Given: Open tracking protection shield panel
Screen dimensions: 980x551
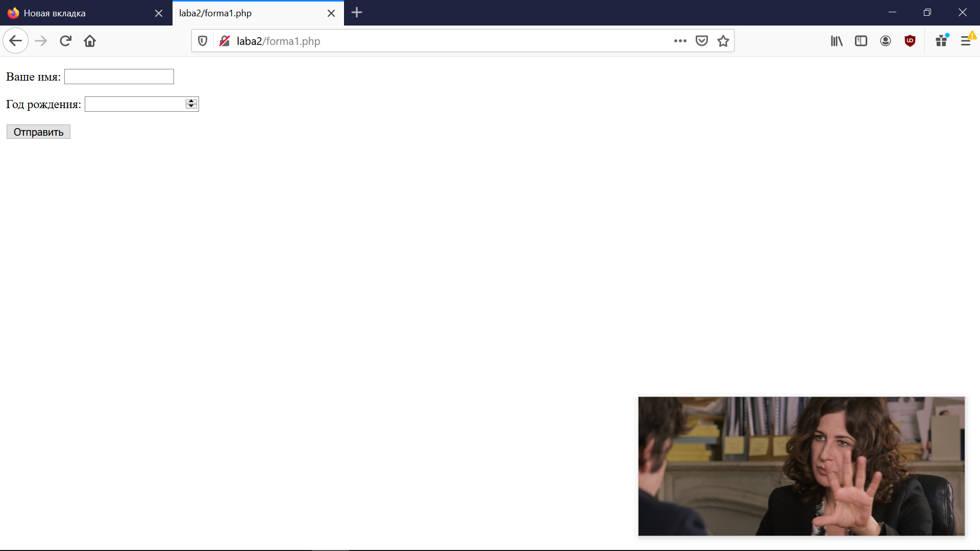Looking at the screenshot, I should click(x=203, y=41).
